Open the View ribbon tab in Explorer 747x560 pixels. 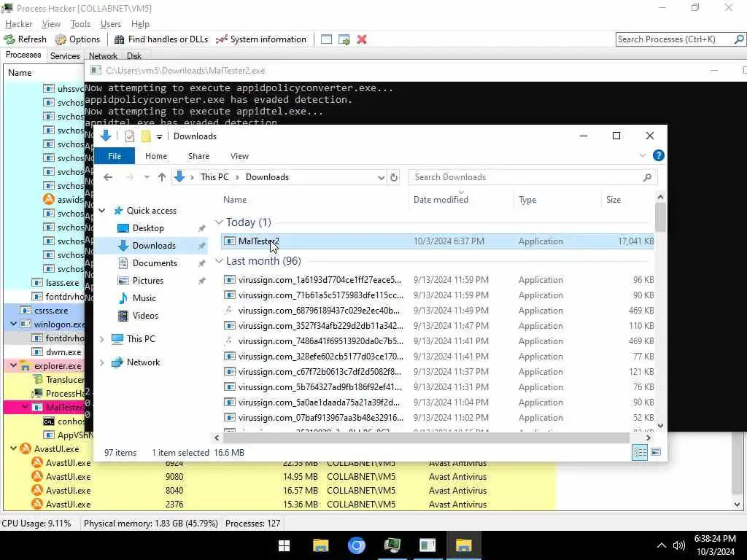(x=239, y=156)
